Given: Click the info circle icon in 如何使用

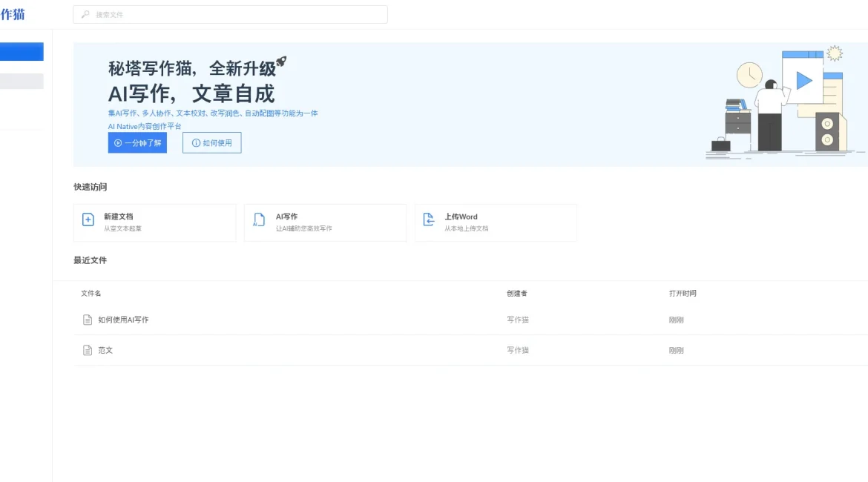Looking at the screenshot, I should [x=196, y=143].
